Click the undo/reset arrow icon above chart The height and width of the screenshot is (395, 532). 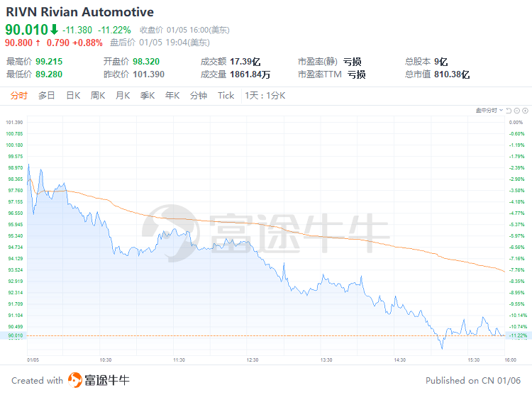[509, 111]
